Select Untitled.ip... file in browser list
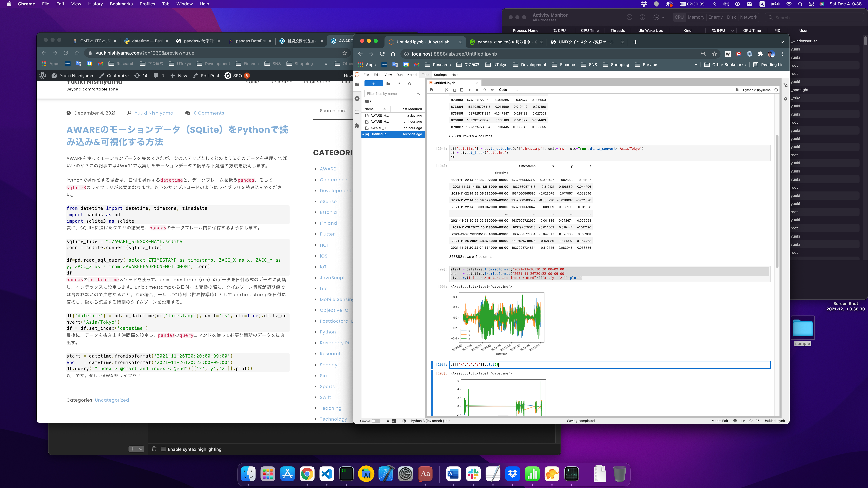 pyautogui.click(x=393, y=134)
